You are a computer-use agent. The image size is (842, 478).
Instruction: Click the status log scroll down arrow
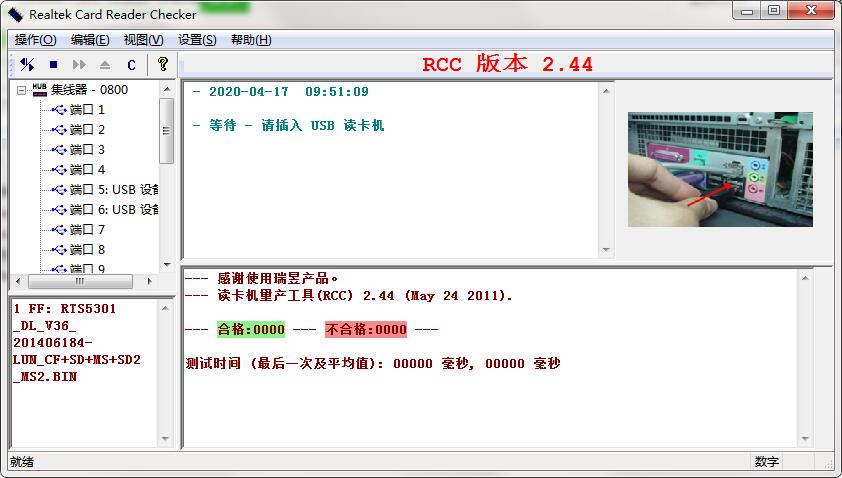[606, 250]
